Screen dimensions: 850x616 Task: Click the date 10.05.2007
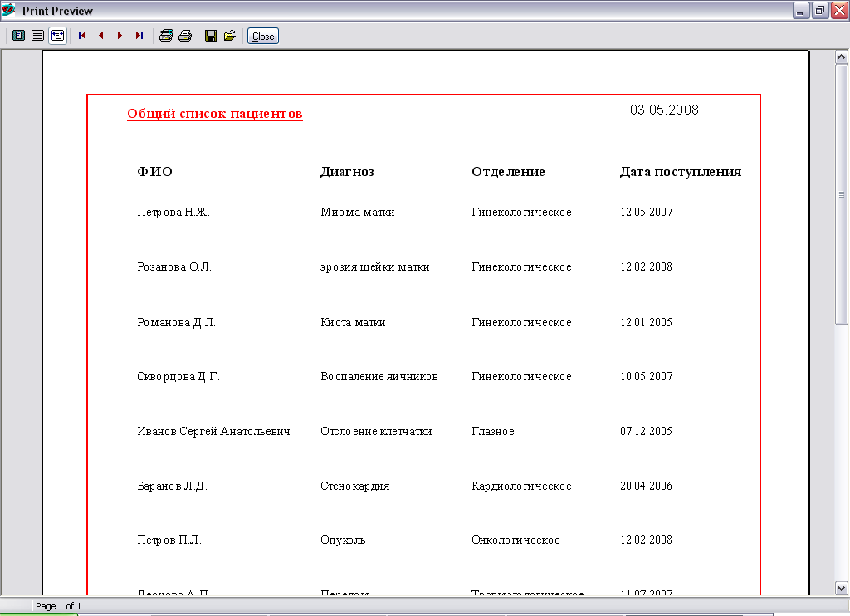(646, 376)
